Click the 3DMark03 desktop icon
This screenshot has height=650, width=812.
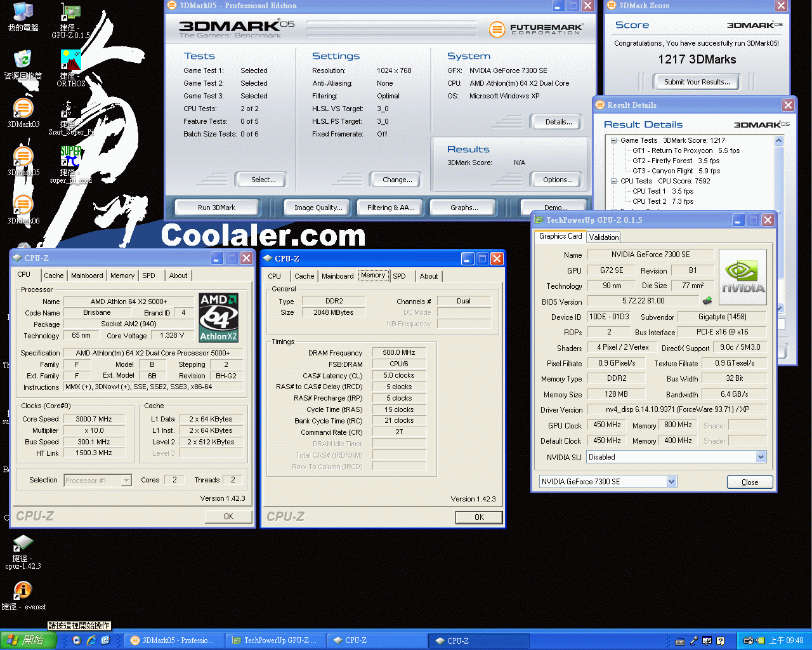coord(23,109)
